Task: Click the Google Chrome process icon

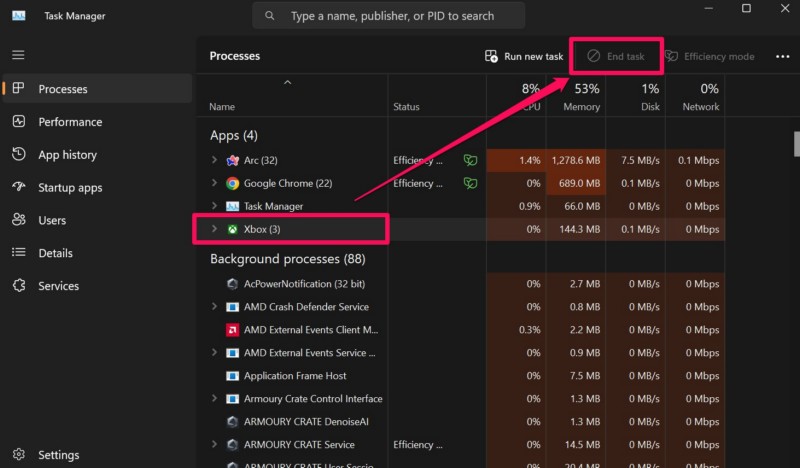Action: 233,183
